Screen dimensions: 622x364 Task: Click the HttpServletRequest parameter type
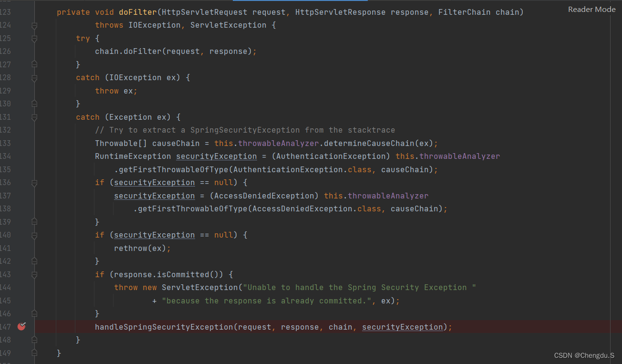click(205, 12)
